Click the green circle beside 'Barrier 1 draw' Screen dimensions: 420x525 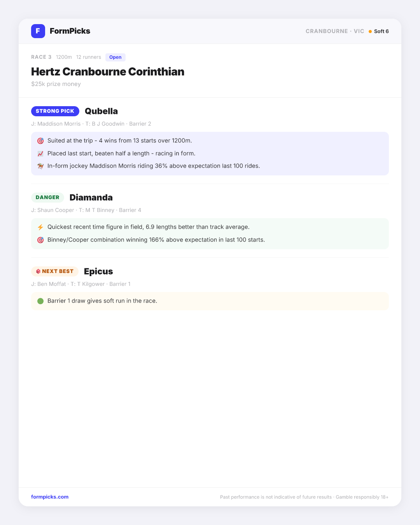pos(40,301)
